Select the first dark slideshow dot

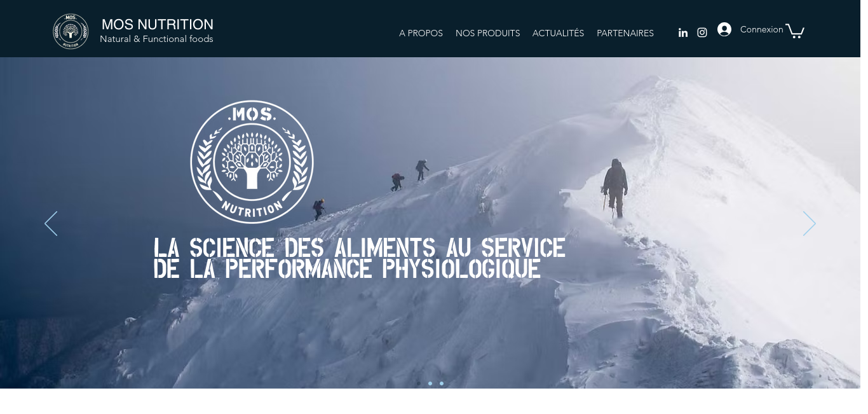[x=418, y=383]
